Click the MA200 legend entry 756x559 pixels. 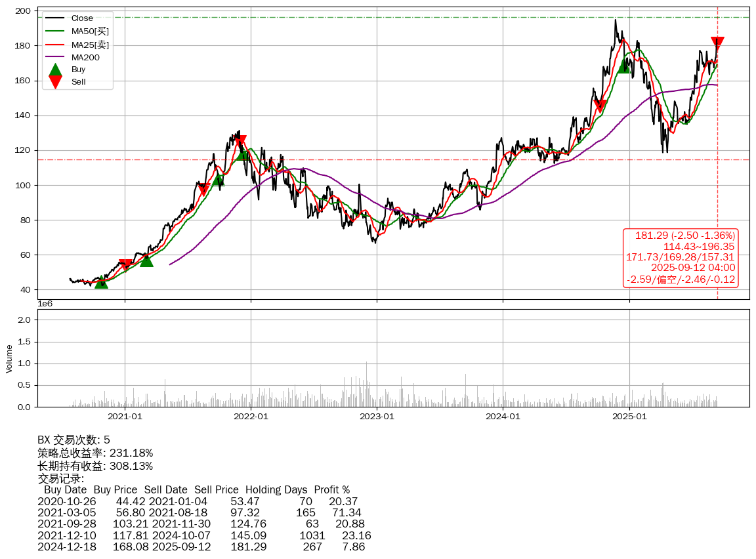pos(85,57)
